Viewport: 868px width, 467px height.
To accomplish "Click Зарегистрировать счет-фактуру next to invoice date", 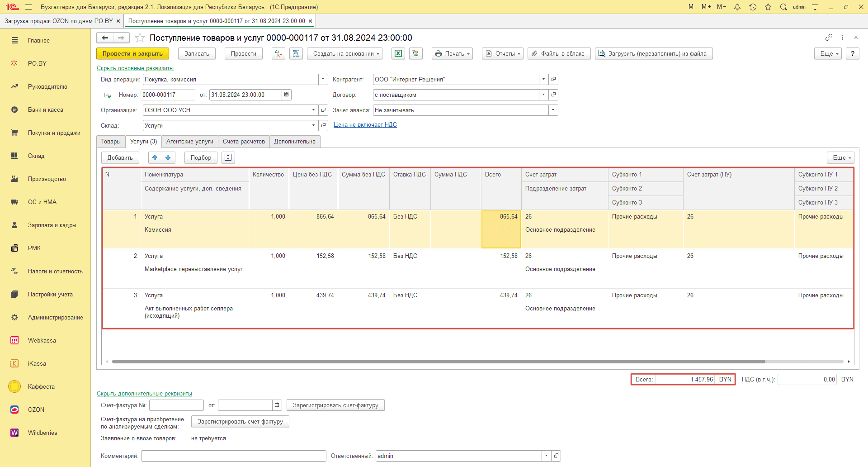I will coord(335,405).
